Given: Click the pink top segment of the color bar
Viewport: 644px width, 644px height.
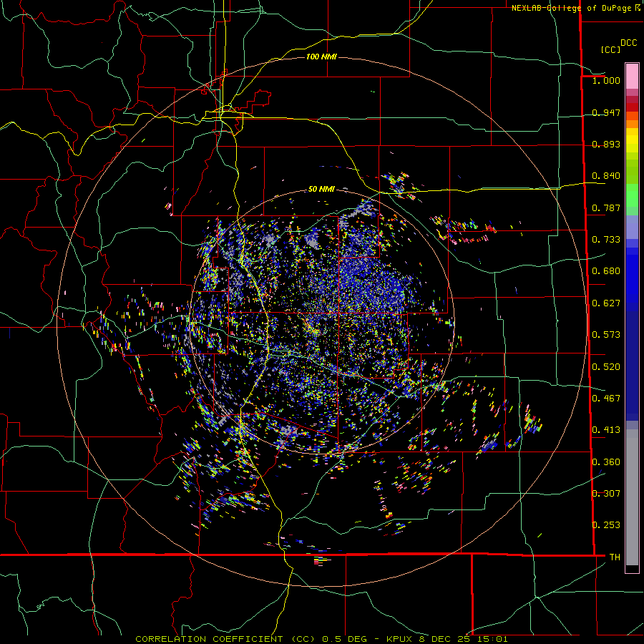Looking at the screenshot, I should click(632, 76).
